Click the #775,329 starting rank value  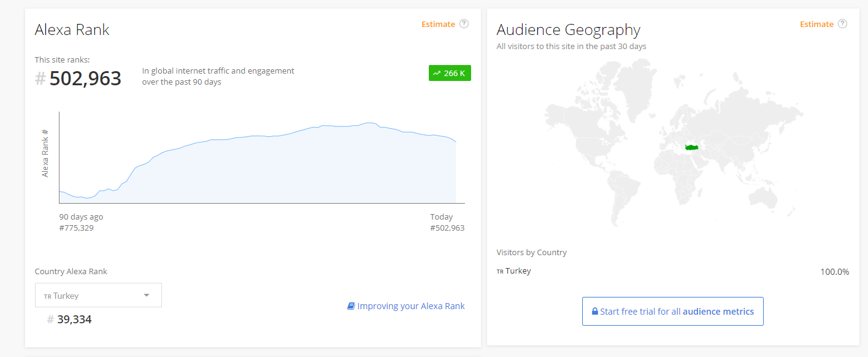pos(76,228)
